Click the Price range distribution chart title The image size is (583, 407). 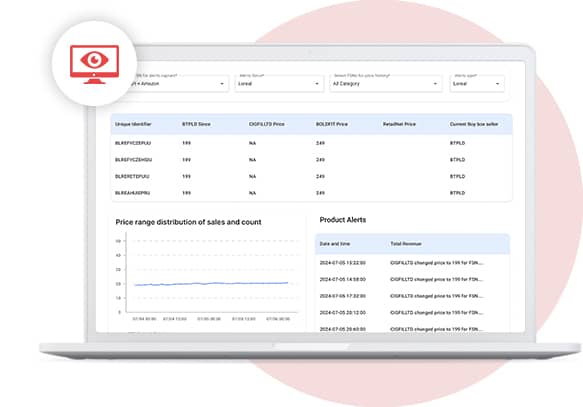click(x=188, y=222)
